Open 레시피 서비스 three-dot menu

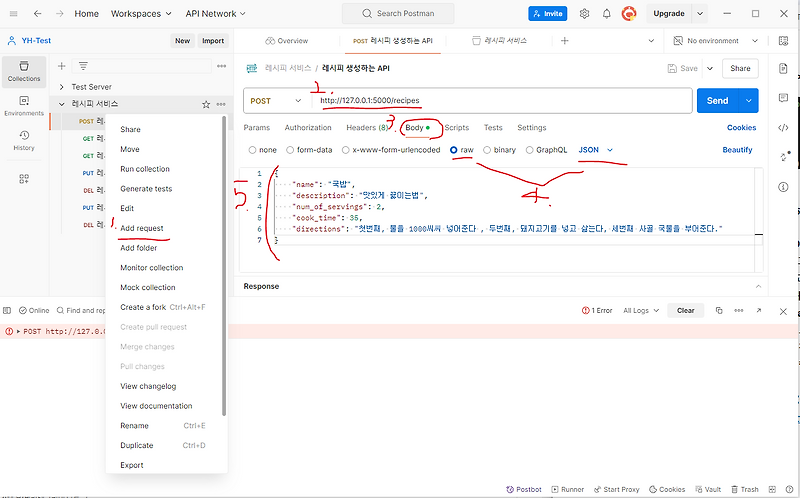coord(221,104)
